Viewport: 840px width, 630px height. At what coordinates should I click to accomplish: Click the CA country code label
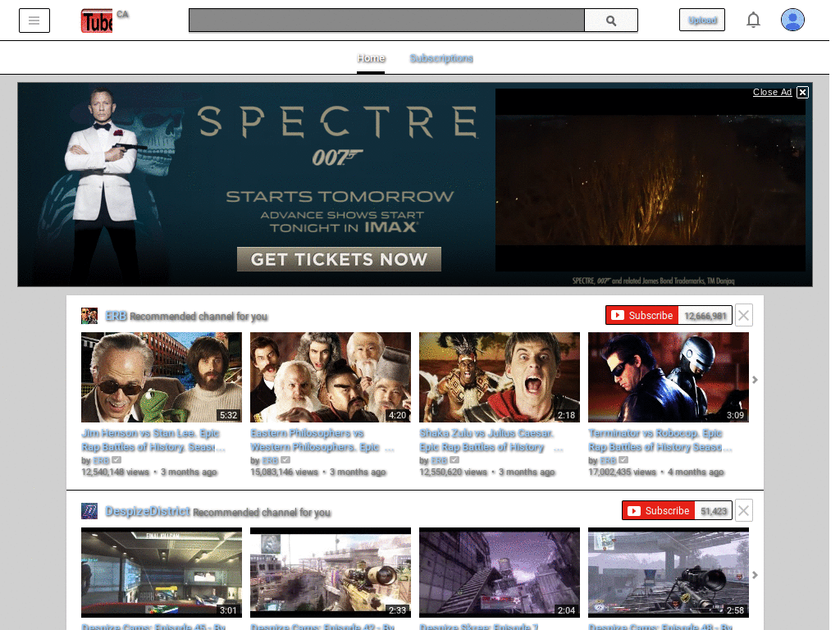pyautogui.click(x=123, y=15)
